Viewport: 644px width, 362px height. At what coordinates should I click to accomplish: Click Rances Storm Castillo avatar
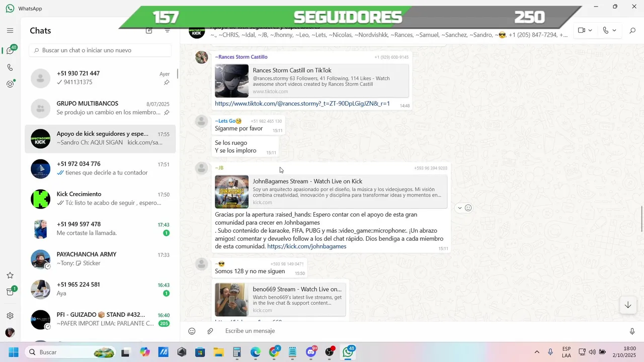coord(202,57)
